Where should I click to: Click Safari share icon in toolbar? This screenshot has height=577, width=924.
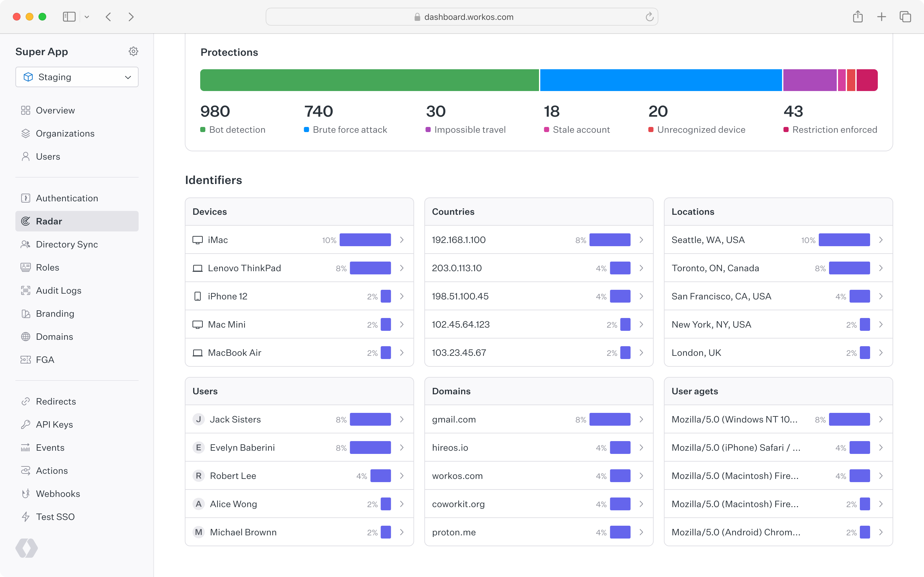858,17
